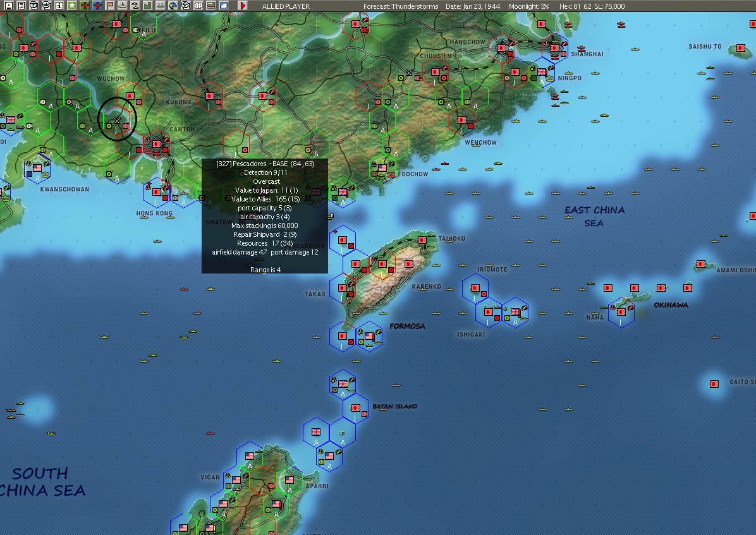Select red ship icon near Saishu To
Screen dimensions: 756x535
pyautogui.click(x=621, y=25)
